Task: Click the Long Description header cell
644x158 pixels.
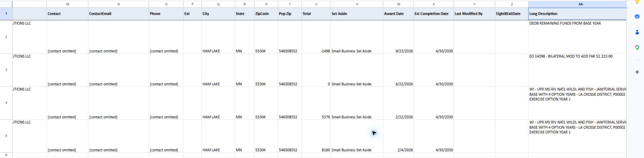Action: [577, 14]
